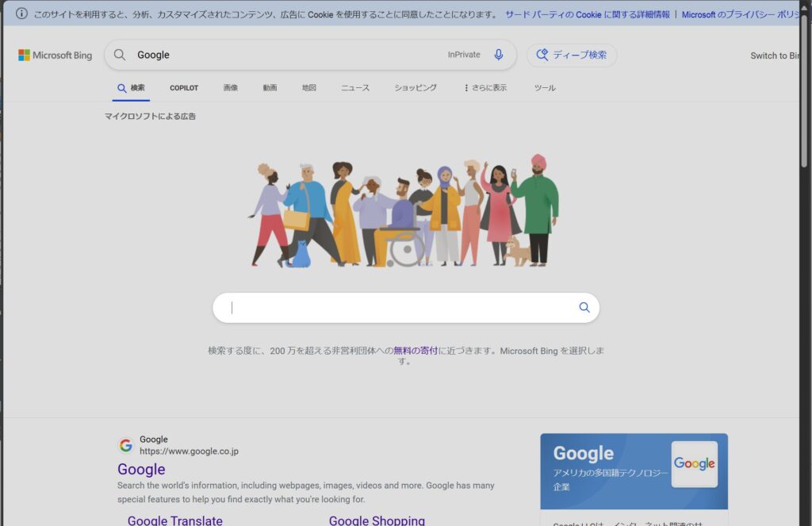Click the Google favicon beside the result
Viewport: 812px width, 526px height.
[x=125, y=445]
